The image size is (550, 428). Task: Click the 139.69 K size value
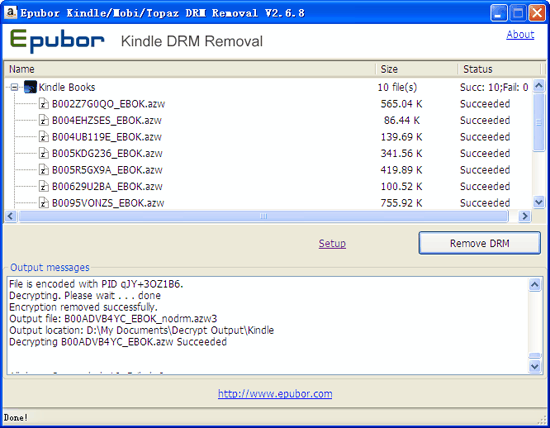[401, 137]
